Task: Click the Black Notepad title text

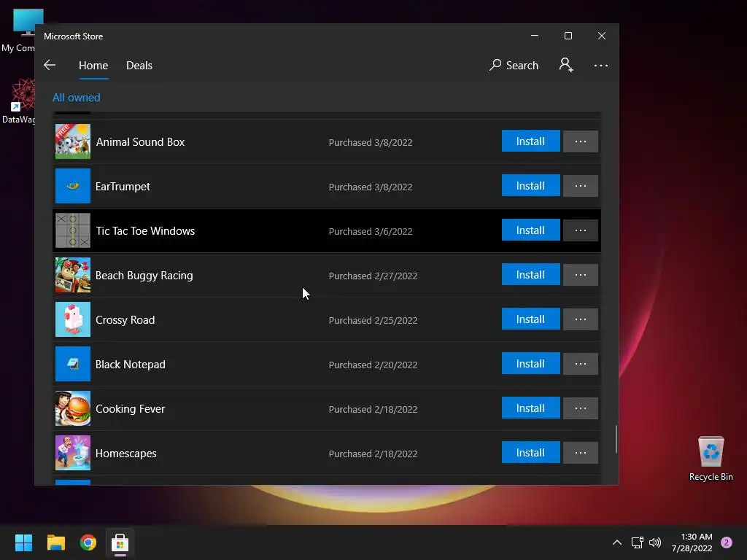Action: pyautogui.click(x=130, y=365)
